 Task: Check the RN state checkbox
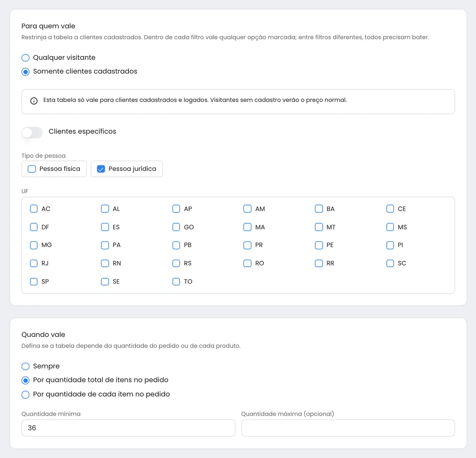[x=105, y=263]
